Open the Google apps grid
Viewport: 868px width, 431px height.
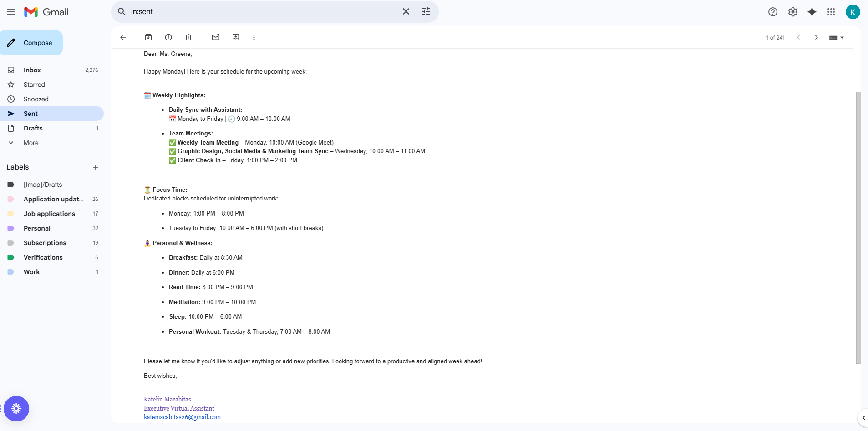tap(831, 12)
